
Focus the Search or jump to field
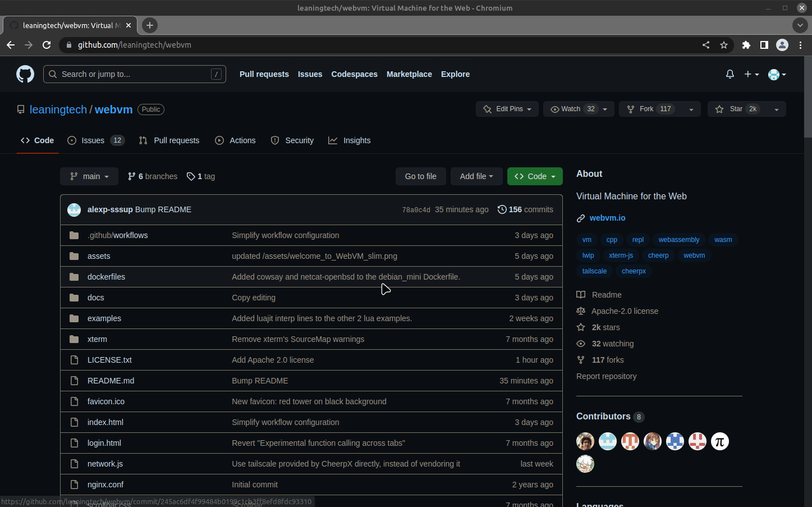(x=135, y=74)
